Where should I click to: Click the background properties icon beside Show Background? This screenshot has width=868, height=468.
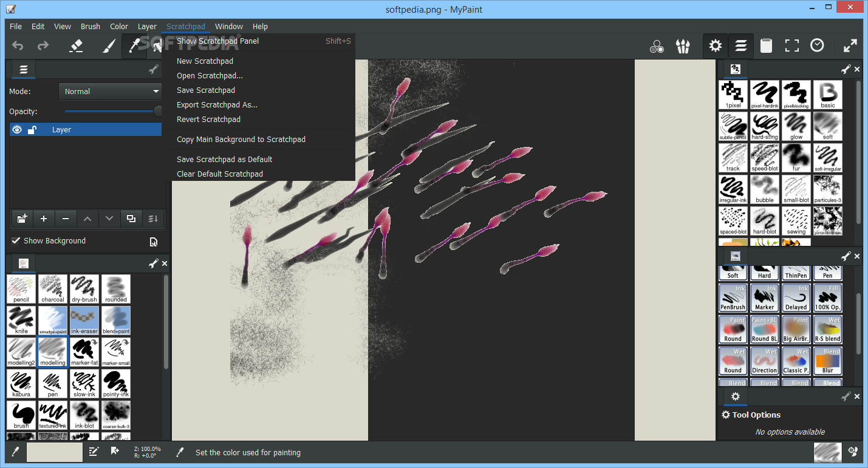tap(154, 242)
